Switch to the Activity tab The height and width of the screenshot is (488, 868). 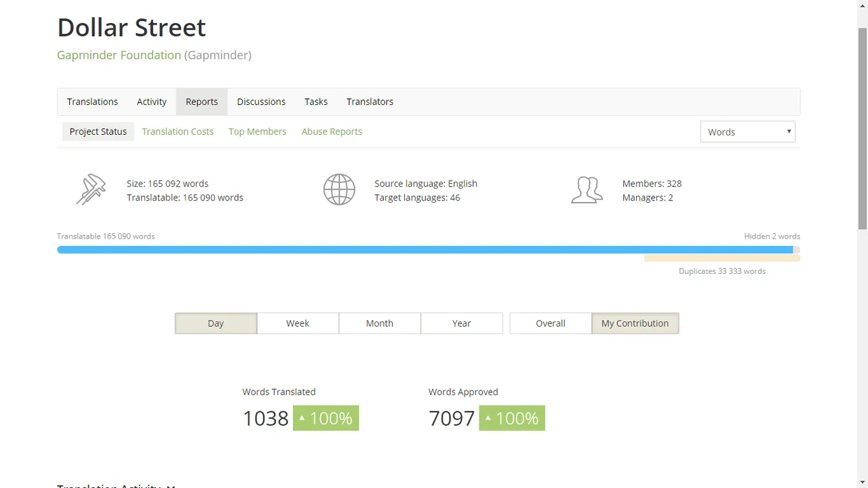[x=152, y=102]
